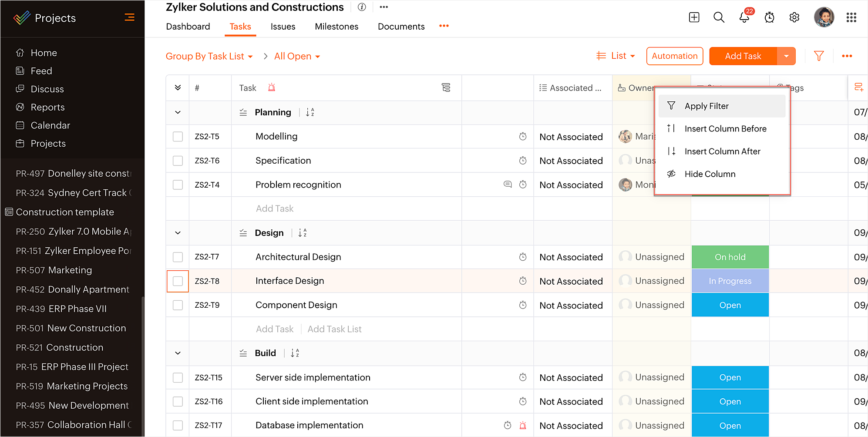Open the settings gear icon
The image size is (868, 437).
click(x=794, y=17)
